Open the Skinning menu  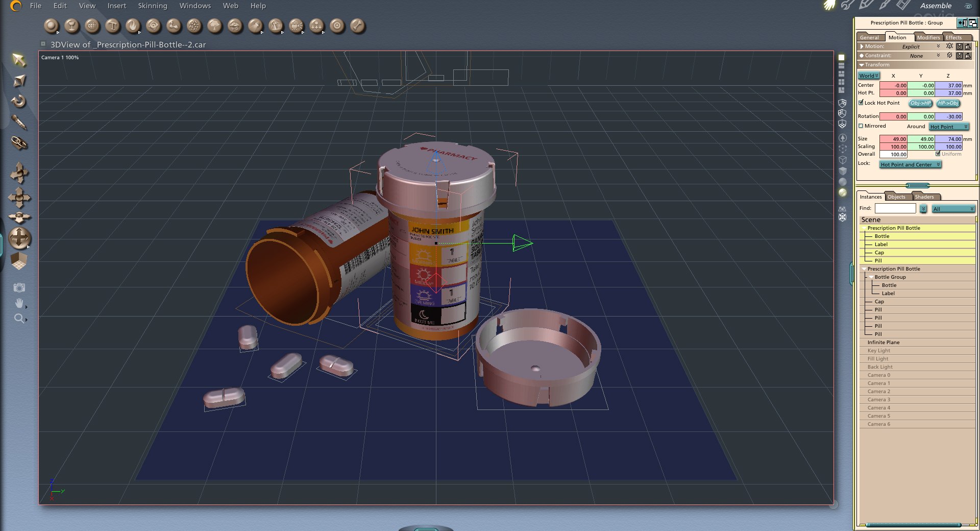(152, 6)
